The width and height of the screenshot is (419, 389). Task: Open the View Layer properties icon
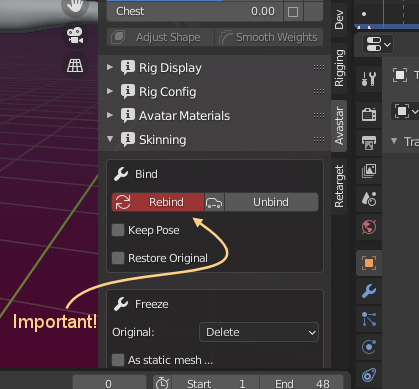(369, 171)
